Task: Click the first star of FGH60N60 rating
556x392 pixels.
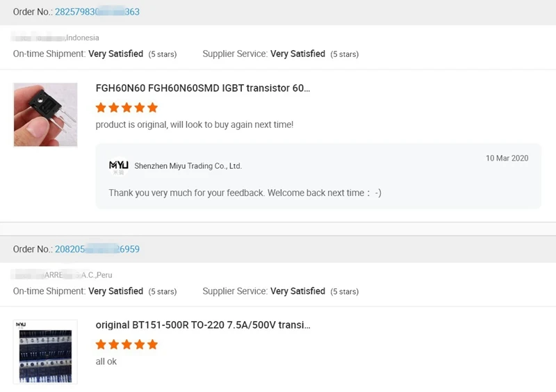Action: coord(101,108)
